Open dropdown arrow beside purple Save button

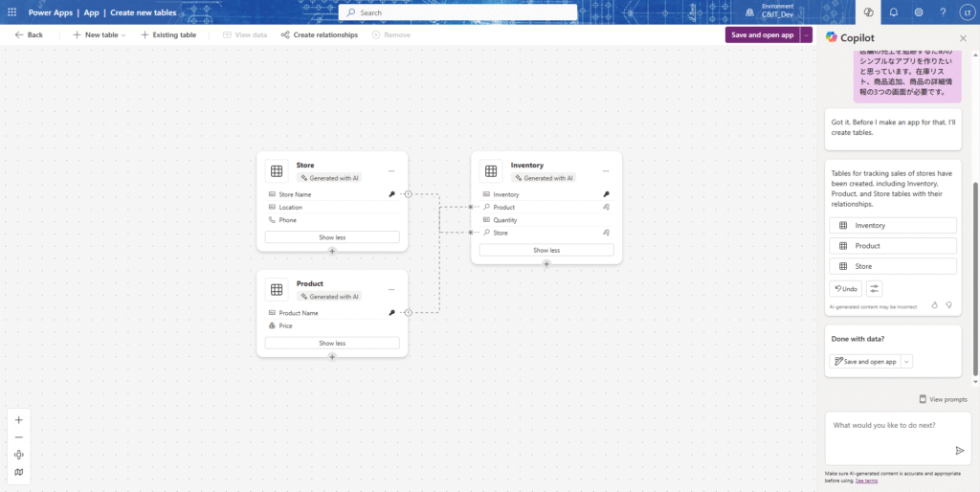click(x=807, y=34)
